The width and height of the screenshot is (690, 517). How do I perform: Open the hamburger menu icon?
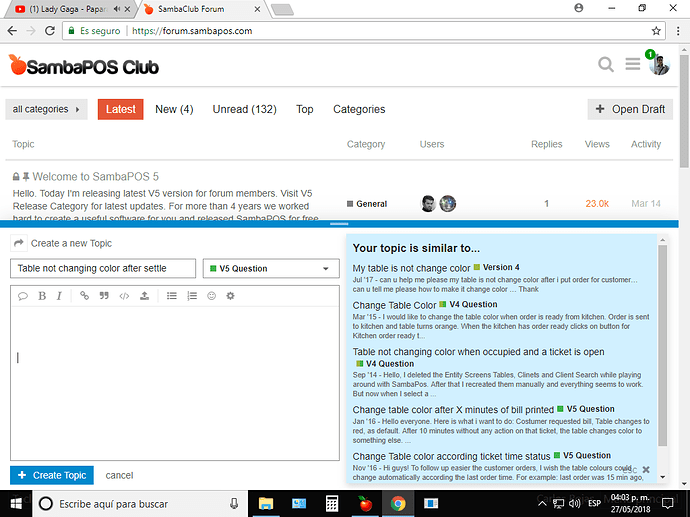click(x=633, y=64)
